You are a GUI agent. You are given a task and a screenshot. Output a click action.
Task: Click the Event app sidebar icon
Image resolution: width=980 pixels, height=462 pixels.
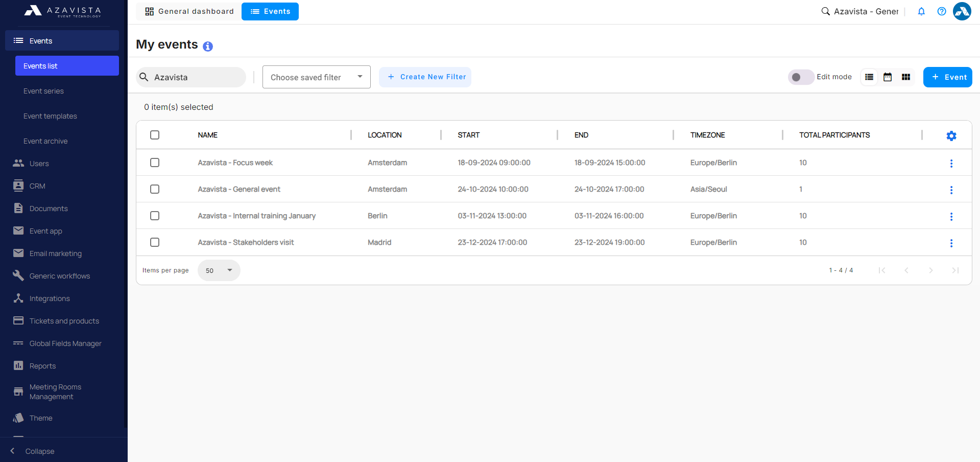click(18, 230)
